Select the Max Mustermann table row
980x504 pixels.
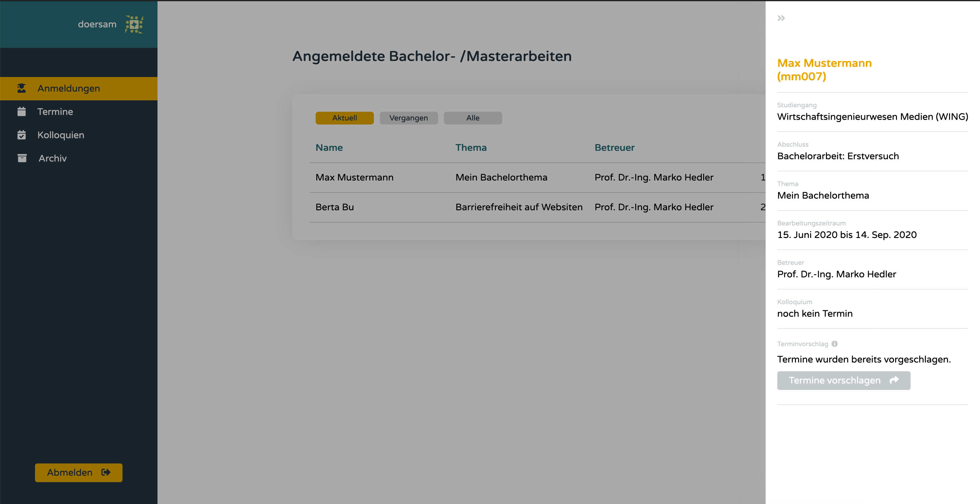click(538, 178)
